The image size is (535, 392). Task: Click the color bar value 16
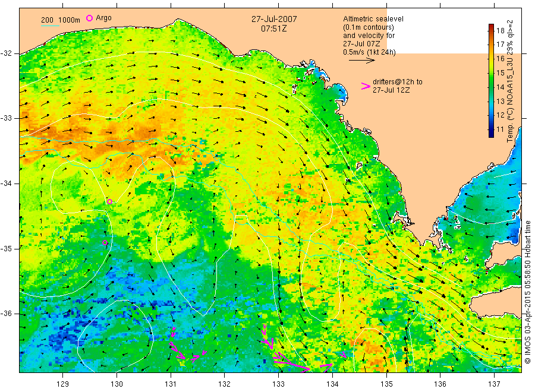(x=500, y=59)
